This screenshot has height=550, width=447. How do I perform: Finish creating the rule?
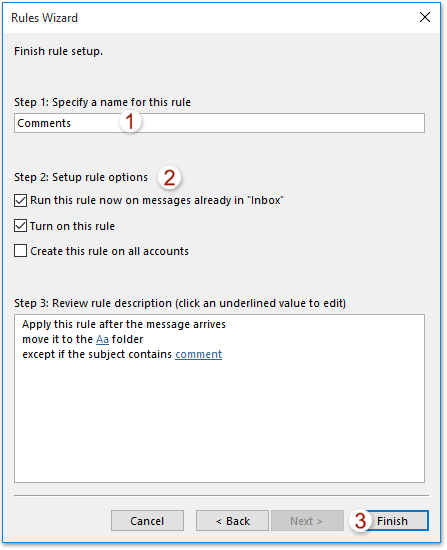click(396, 521)
